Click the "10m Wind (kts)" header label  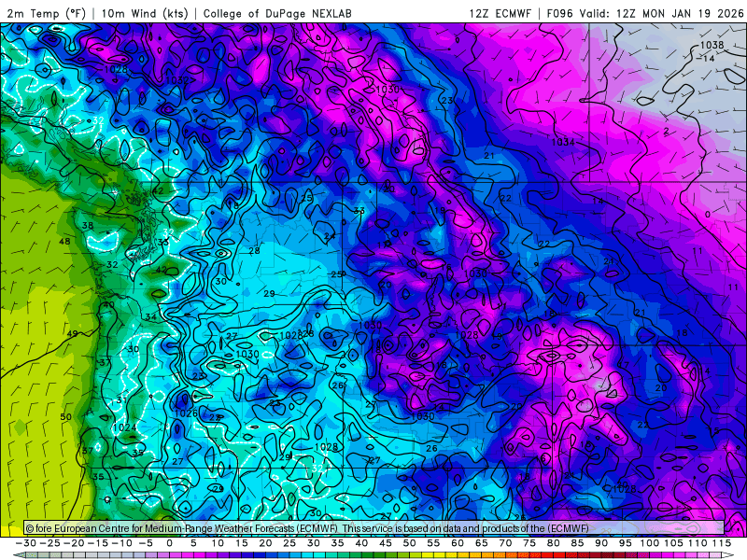pos(145,13)
